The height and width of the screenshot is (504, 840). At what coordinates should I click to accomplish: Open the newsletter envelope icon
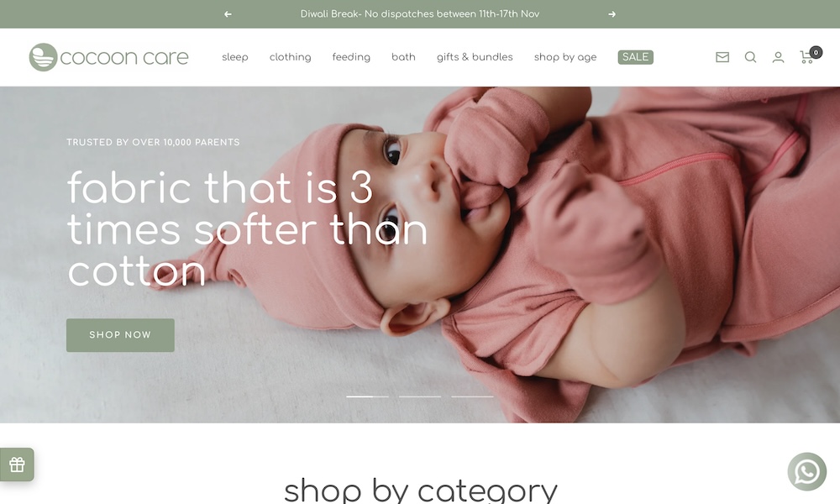coord(722,57)
